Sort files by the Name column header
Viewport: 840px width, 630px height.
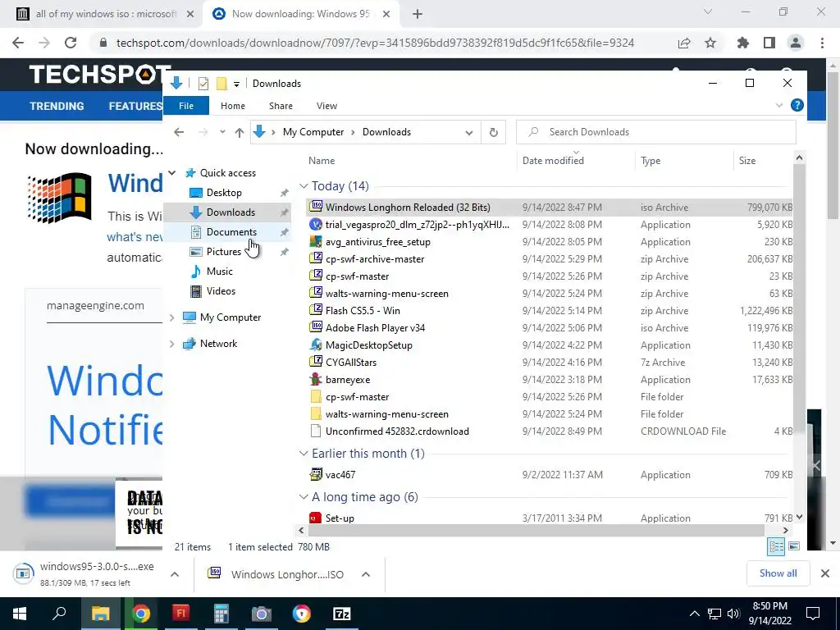click(322, 161)
